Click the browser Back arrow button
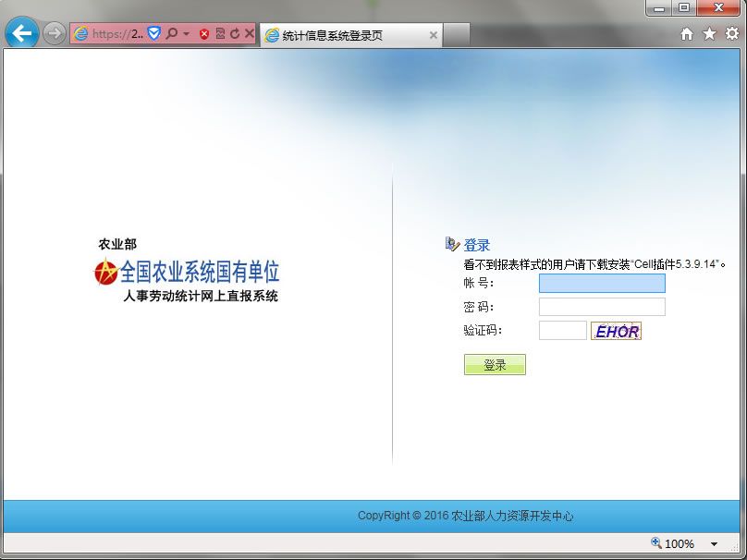Screen dimensions: 747x560 (21, 34)
